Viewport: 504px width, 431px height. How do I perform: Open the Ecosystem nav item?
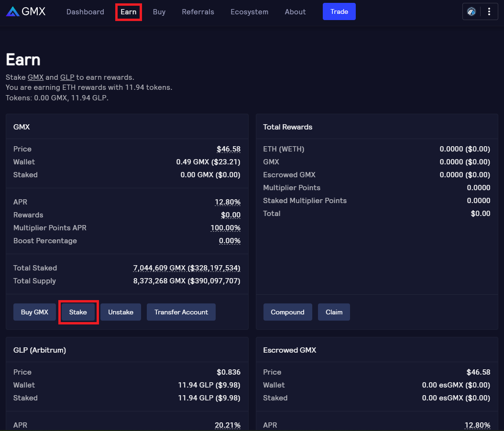pyautogui.click(x=250, y=12)
